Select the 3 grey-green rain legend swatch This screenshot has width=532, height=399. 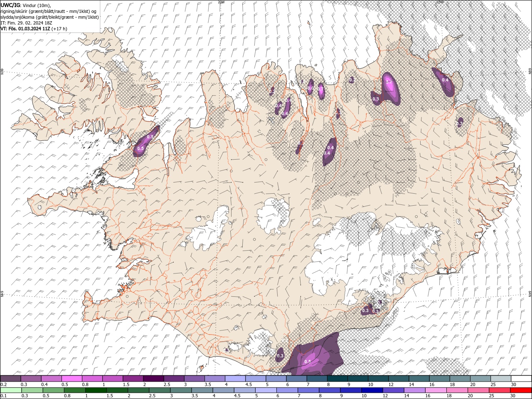(x=181, y=390)
